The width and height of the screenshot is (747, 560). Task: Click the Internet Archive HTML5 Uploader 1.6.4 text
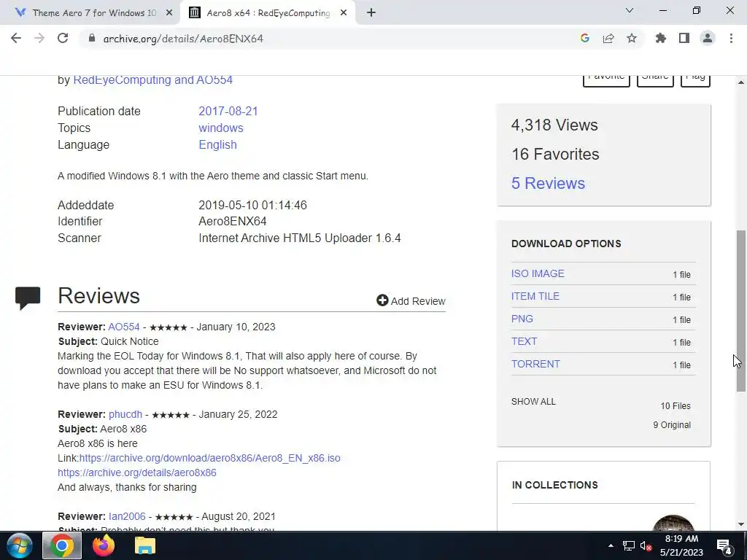(300, 238)
